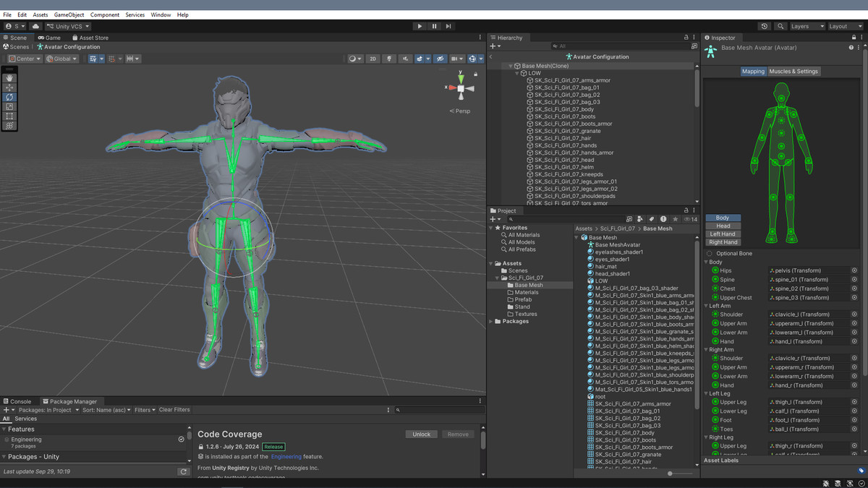
Task: Click the Favorite star filter in Project
Action: pyautogui.click(x=675, y=219)
